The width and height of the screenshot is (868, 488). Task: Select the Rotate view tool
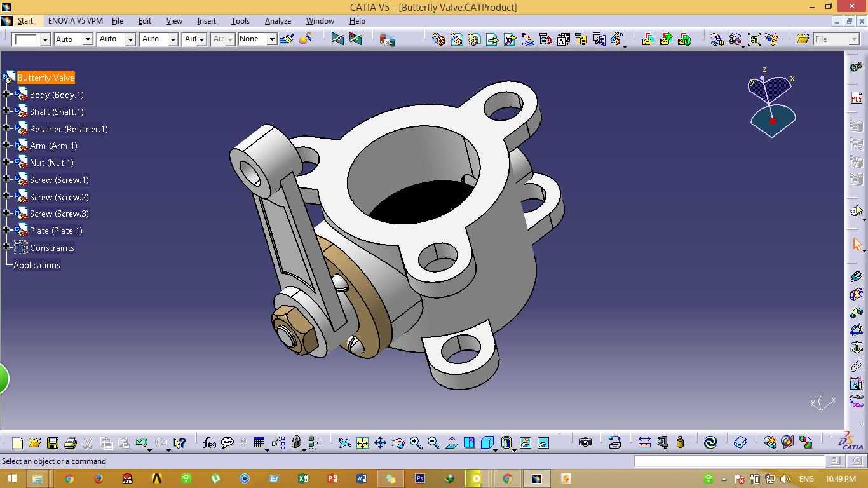tap(398, 443)
